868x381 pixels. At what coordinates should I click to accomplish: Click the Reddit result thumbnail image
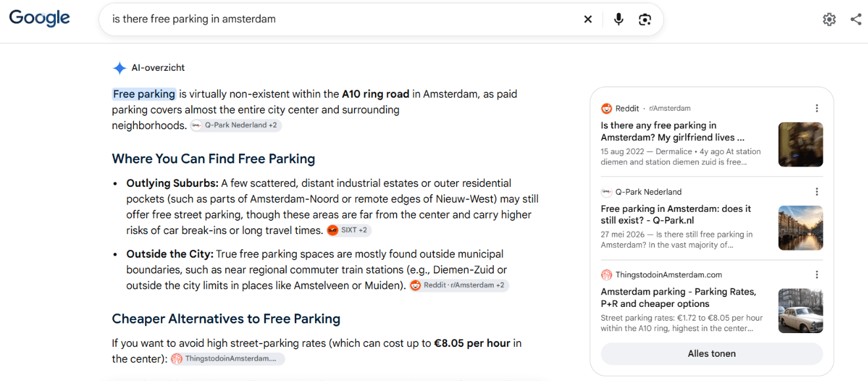800,144
